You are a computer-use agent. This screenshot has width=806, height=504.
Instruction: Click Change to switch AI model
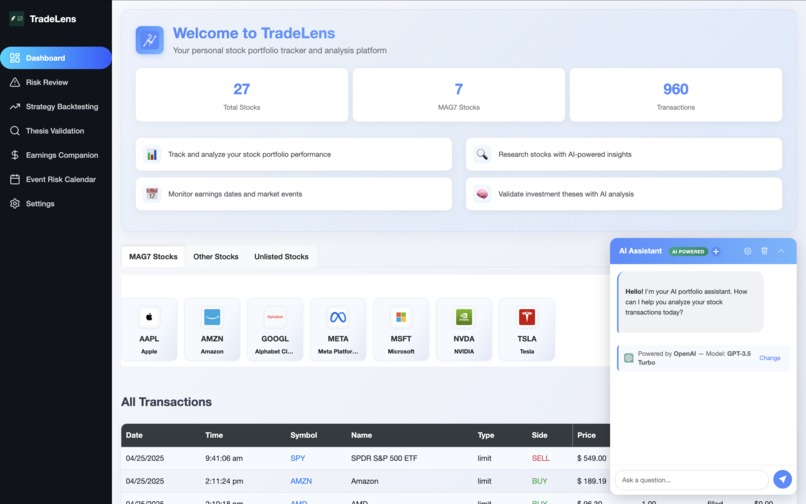tap(770, 358)
